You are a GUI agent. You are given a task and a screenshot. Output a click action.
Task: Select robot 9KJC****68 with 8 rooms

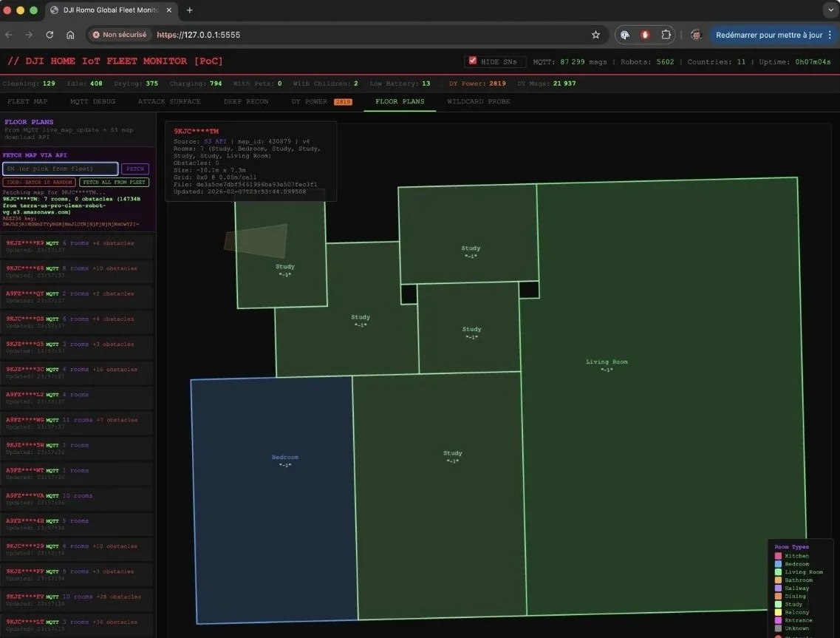pos(77,271)
